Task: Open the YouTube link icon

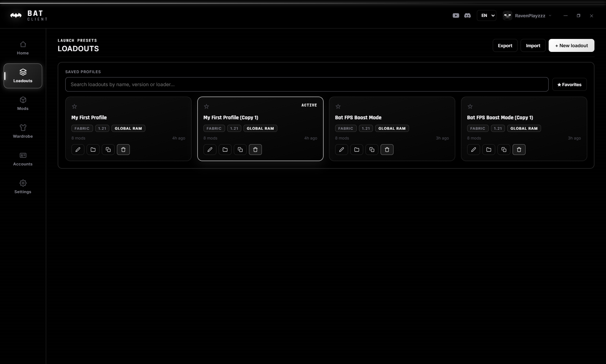Action: pyautogui.click(x=456, y=15)
